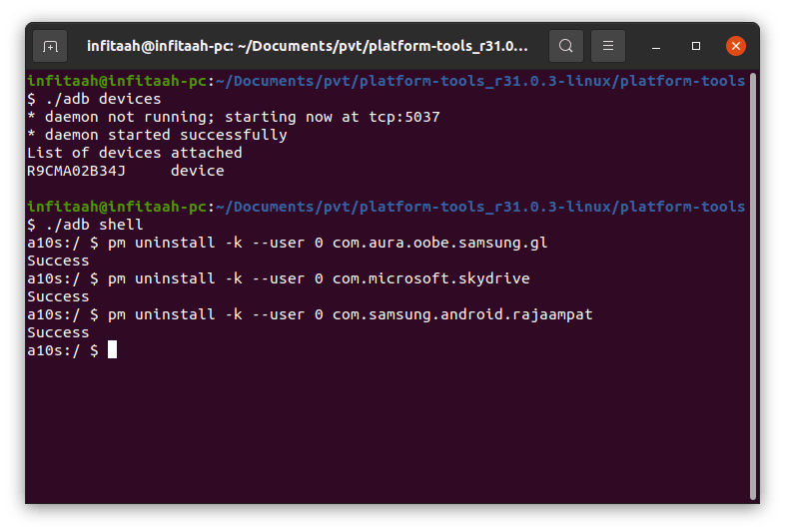The height and width of the screenshot is (532, 785).
Task: Click the 'daemon not running' message line
Action: tap(234, 117)
